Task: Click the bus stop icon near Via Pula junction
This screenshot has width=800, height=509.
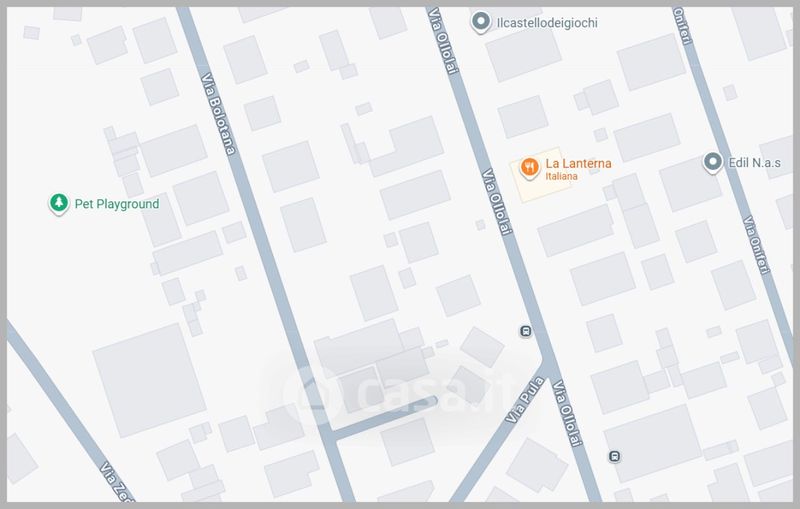Action: click(526, 332)
